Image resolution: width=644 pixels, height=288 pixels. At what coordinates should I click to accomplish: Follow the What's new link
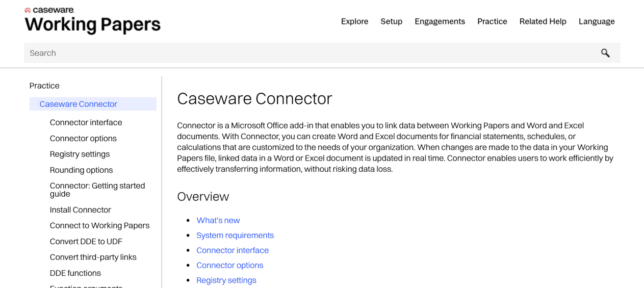pyautogui.click(x=218, y=220)
